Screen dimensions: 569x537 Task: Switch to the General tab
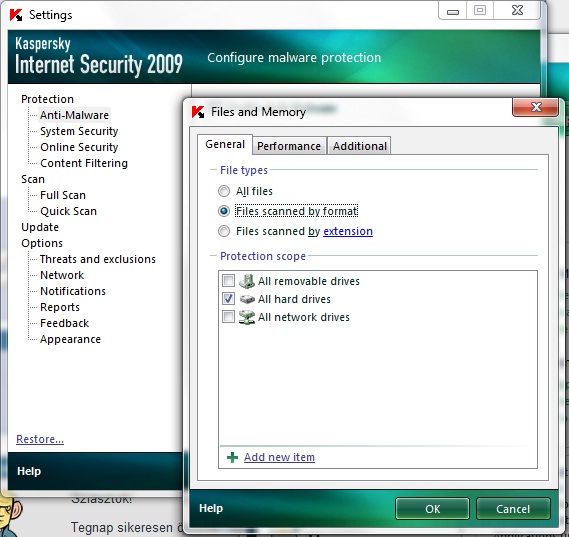click(x=225, y=144)
